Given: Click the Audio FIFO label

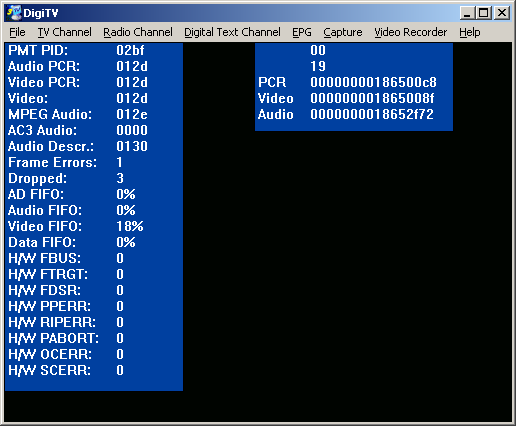Looking at the screenshot, I should tap(45, 210).
